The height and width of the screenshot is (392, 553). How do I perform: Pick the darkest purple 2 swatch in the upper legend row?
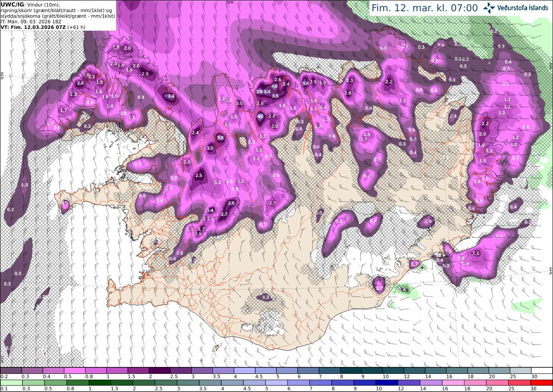[159, 370]
